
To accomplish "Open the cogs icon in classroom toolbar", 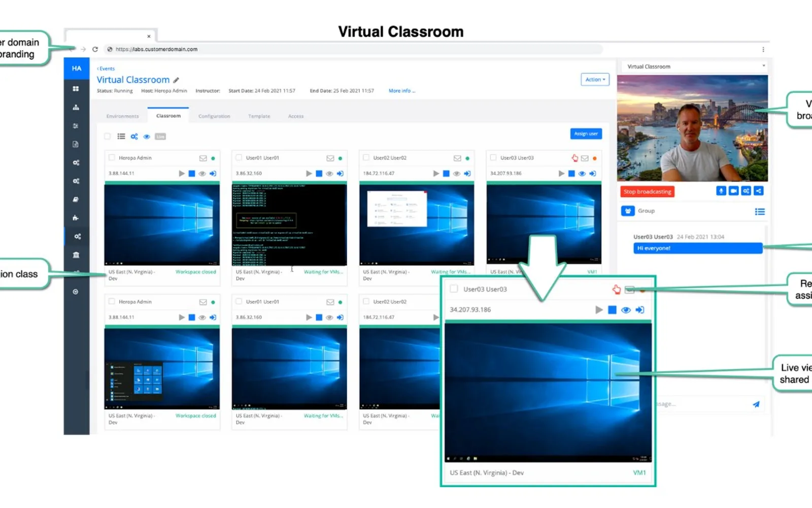I will click(134, 136).
